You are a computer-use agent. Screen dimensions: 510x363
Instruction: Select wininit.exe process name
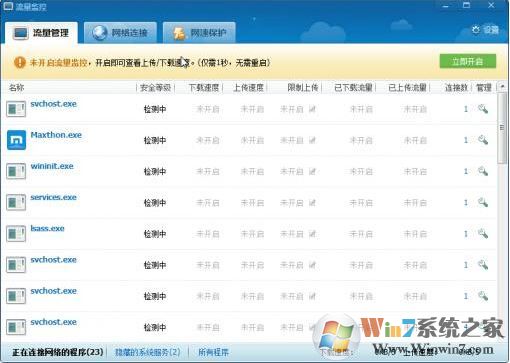click(52, 166)
